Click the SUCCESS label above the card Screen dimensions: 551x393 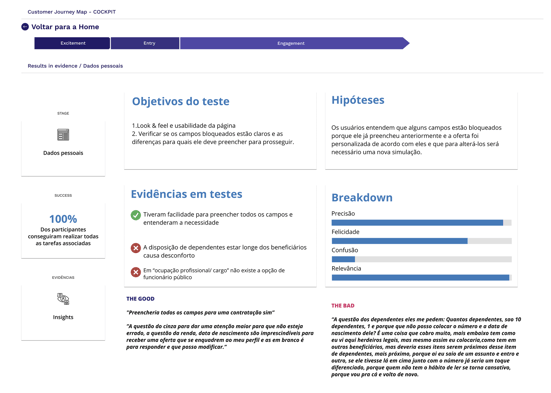coord(63,195)
